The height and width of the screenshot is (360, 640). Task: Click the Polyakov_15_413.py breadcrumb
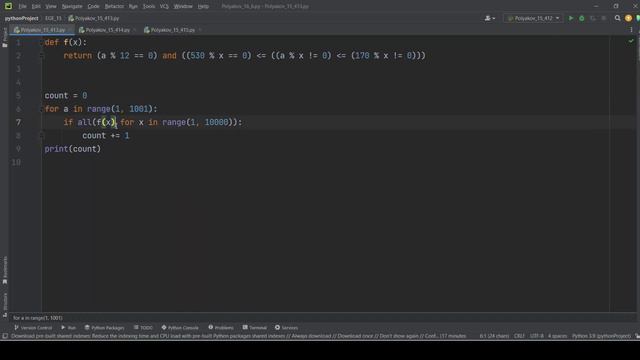tap(94, 18)
